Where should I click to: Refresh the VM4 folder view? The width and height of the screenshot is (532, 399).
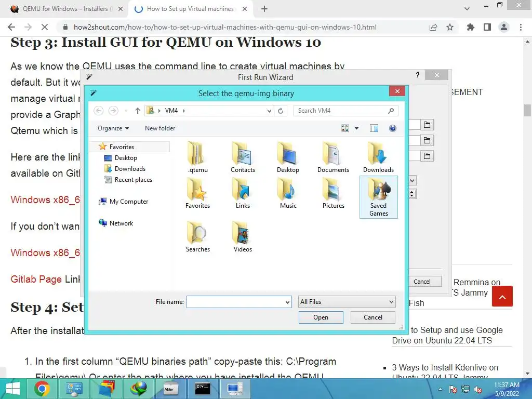point(281,111)
